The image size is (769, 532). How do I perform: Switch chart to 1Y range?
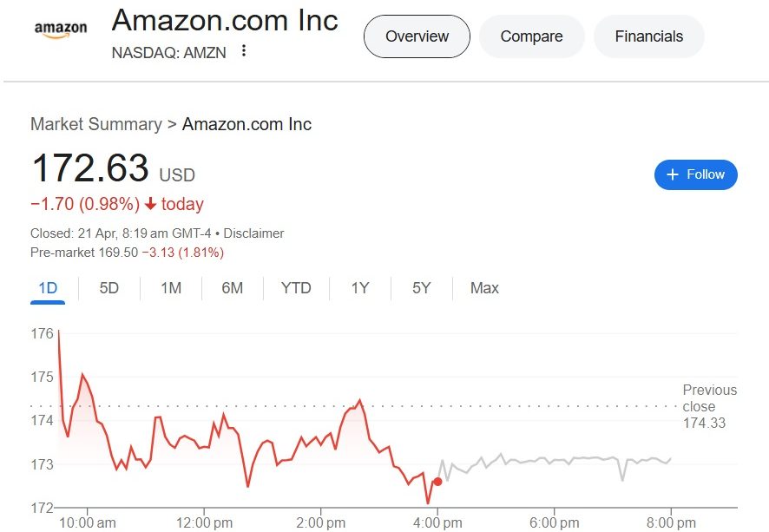(x=360, y=288)
